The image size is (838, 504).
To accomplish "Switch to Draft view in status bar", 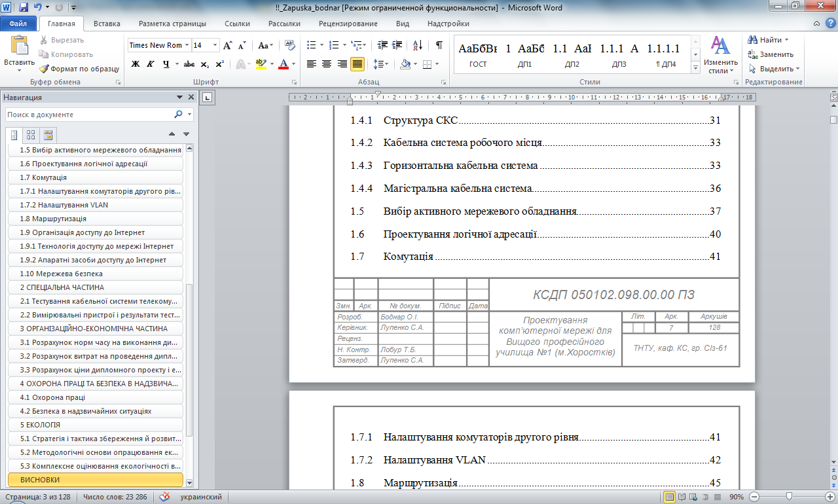I will [717, 497].
